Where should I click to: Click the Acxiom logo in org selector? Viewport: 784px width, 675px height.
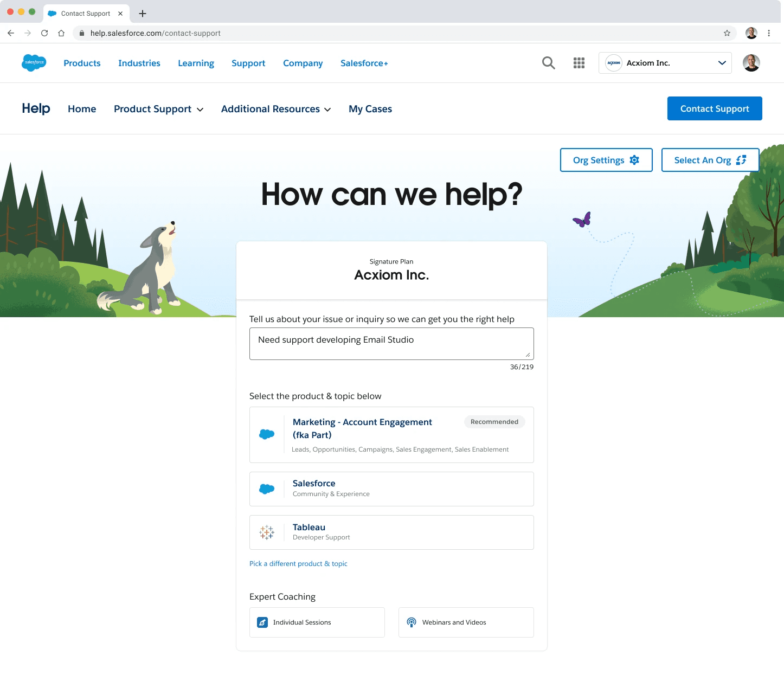click(614, 63)
